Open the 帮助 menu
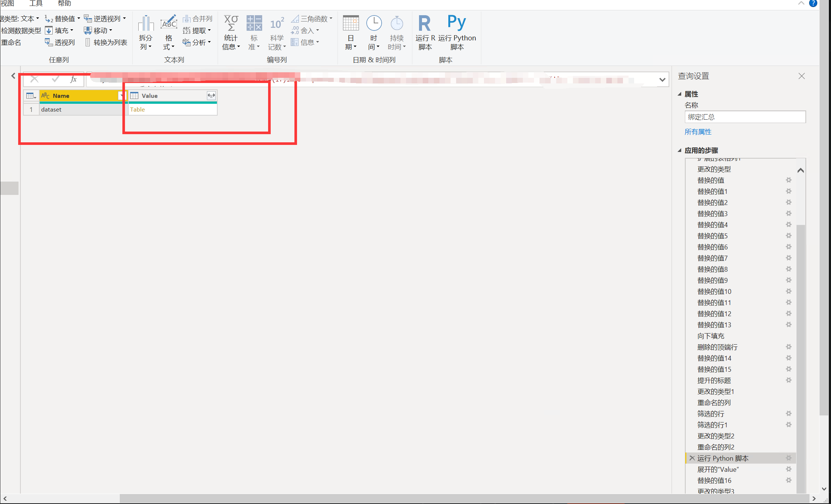Screen dimensions: 831x504 (x=64, y=4)
